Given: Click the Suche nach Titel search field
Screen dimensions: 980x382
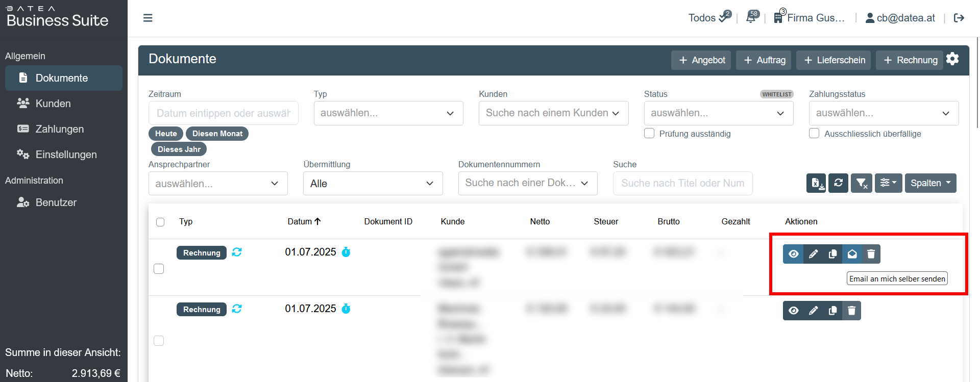Looking at the screenshot, I should coord(682,183).
